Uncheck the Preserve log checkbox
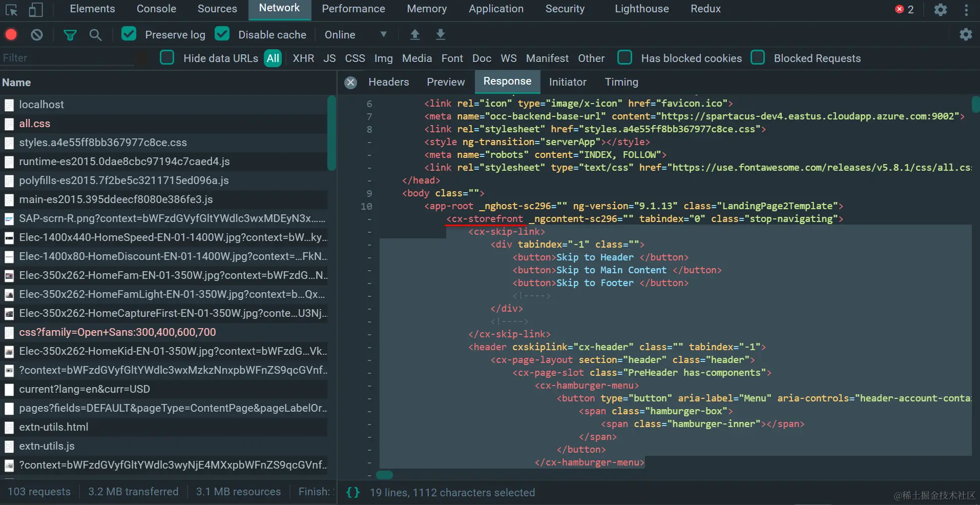This screenshot has width=980, height=505. (x=129, y=34)
